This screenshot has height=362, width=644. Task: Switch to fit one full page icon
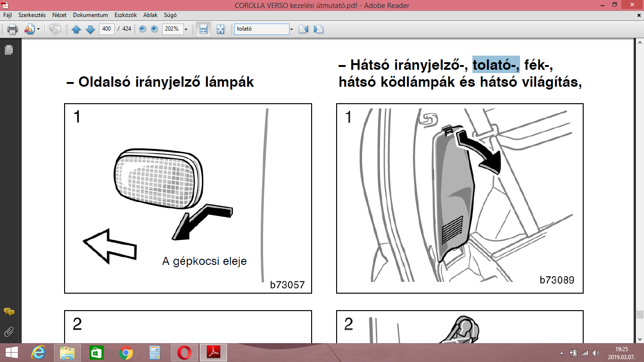click(220, 29)
